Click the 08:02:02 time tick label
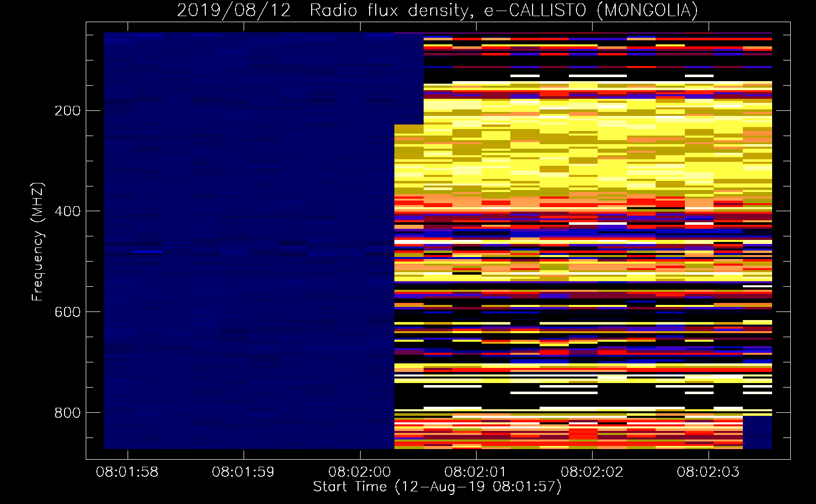This screenshot has width=816, height=504. [x=592, y=472]
